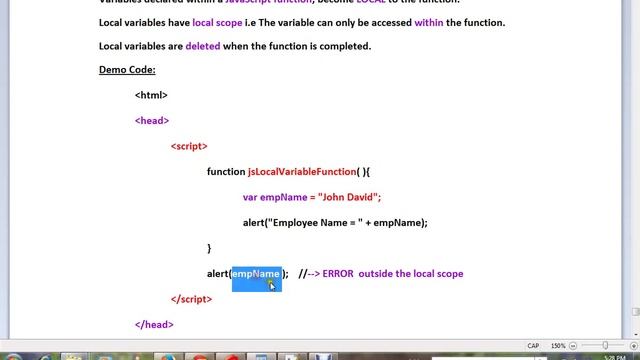
Task: Click the closing </head> tag
Action: tap(154, 325)
